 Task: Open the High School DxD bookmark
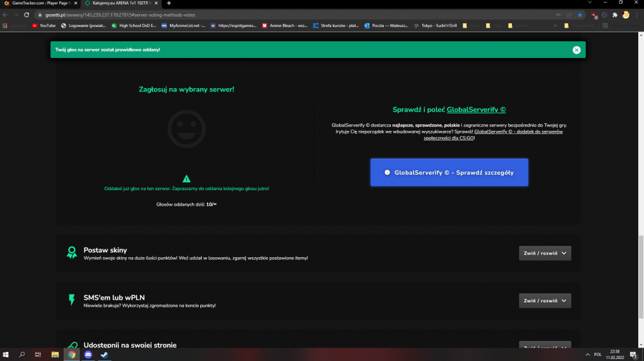click(x=134, y=26)
